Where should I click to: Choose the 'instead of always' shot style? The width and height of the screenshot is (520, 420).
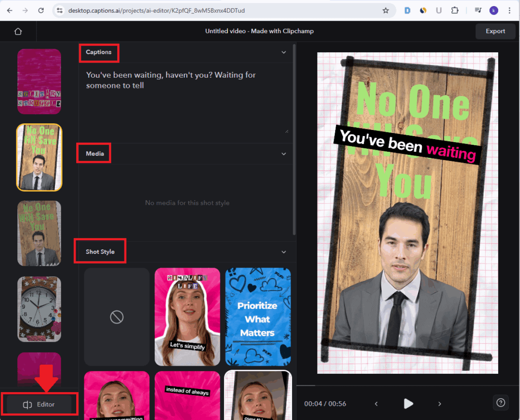coord(187,396)
